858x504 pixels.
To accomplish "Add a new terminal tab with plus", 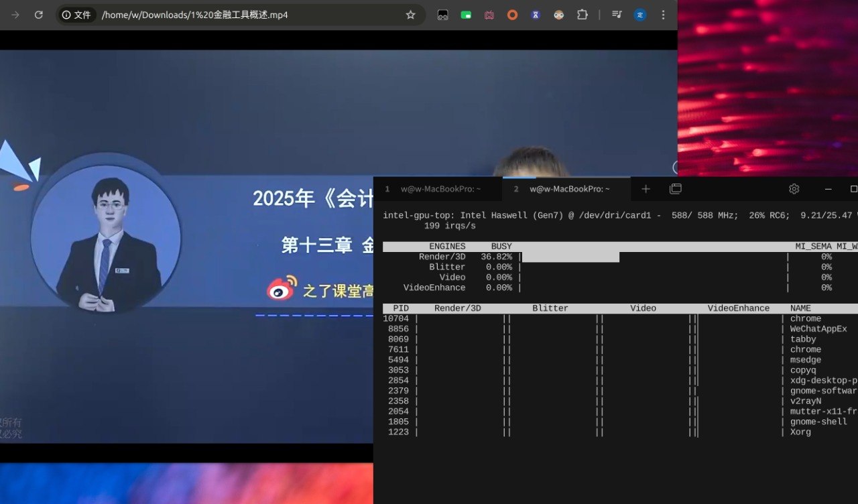I will click(646, 189).
